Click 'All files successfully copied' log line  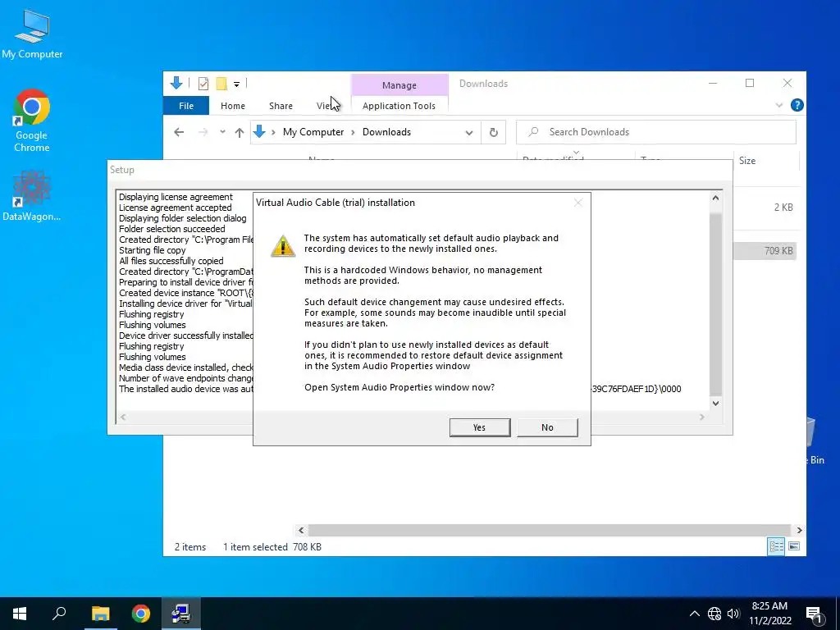[x=171, y=261]
